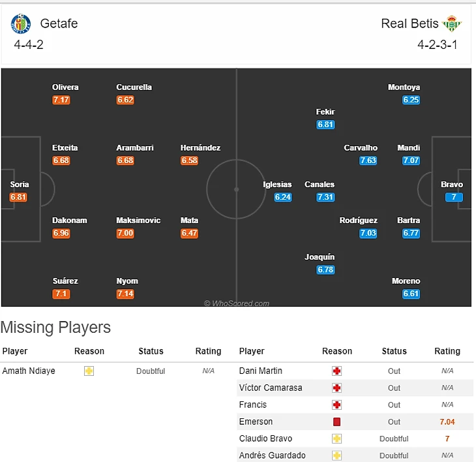476x462 pixels.
Task: Click the Real Betis club crest icon
Action: (x=451, y=24)
